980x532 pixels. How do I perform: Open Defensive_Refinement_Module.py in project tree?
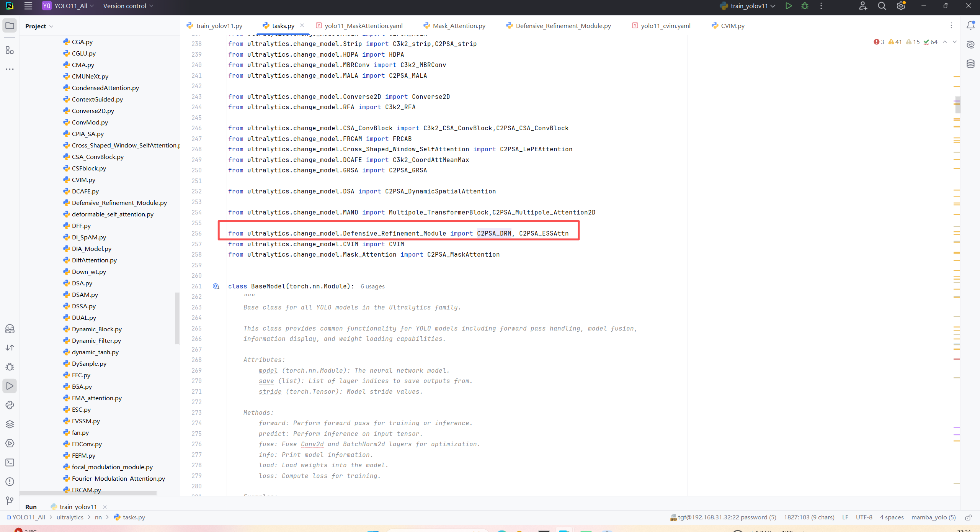coord(119,203)
